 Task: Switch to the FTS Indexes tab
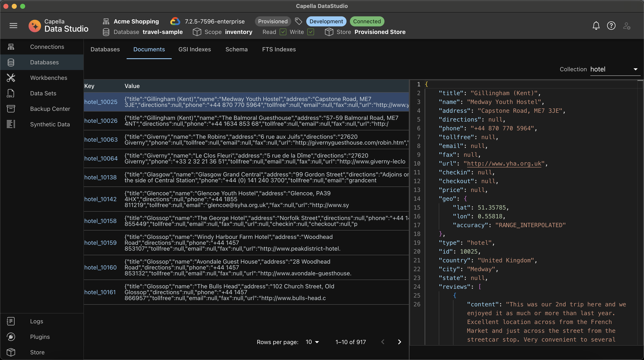(279, 49)
